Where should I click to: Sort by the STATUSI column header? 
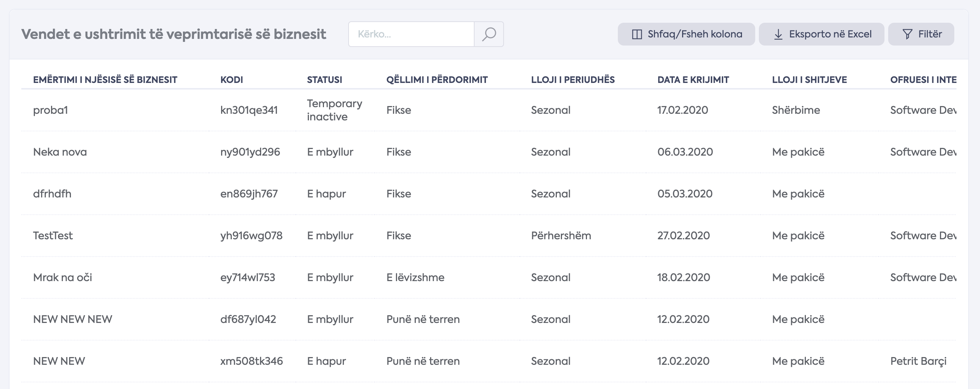[x=324, y=80]
